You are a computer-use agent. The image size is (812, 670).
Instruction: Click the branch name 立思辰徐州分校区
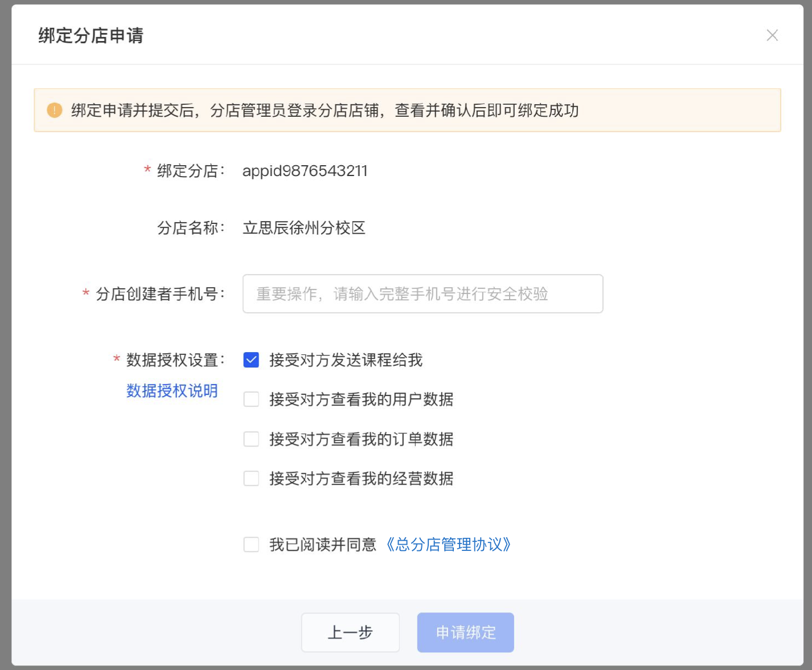(304, 228)
